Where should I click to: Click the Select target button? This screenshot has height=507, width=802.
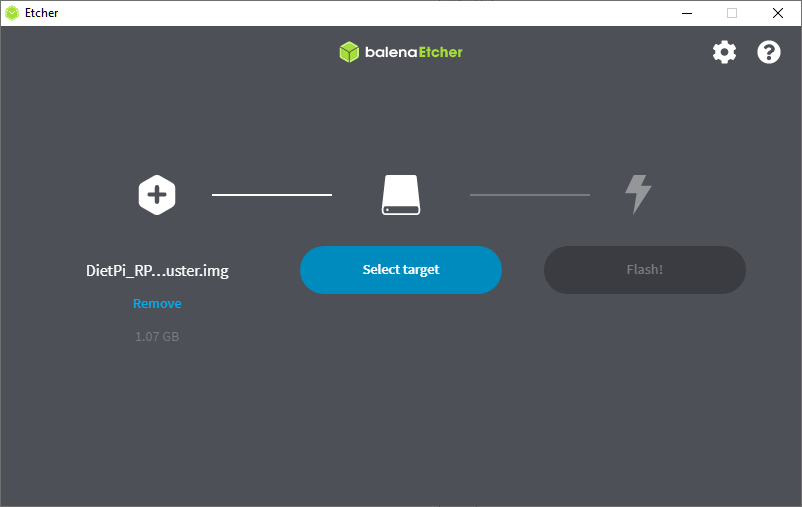pyautogui.click(x=401, y=270)
